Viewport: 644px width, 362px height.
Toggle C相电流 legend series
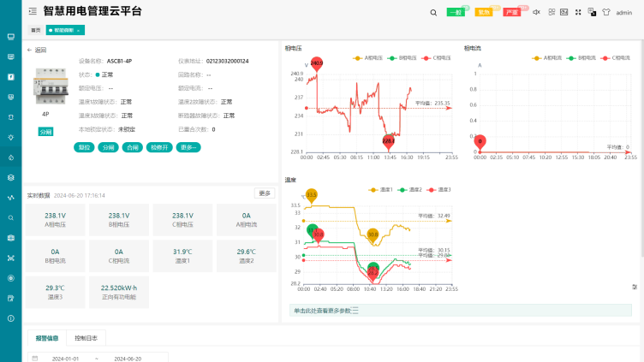point(615,58)
